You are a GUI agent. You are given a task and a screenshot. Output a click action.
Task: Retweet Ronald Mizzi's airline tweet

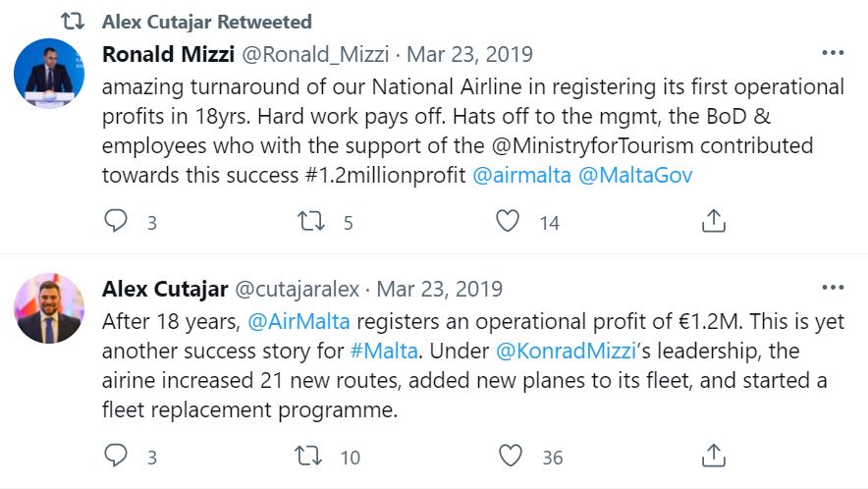point(312,222)
